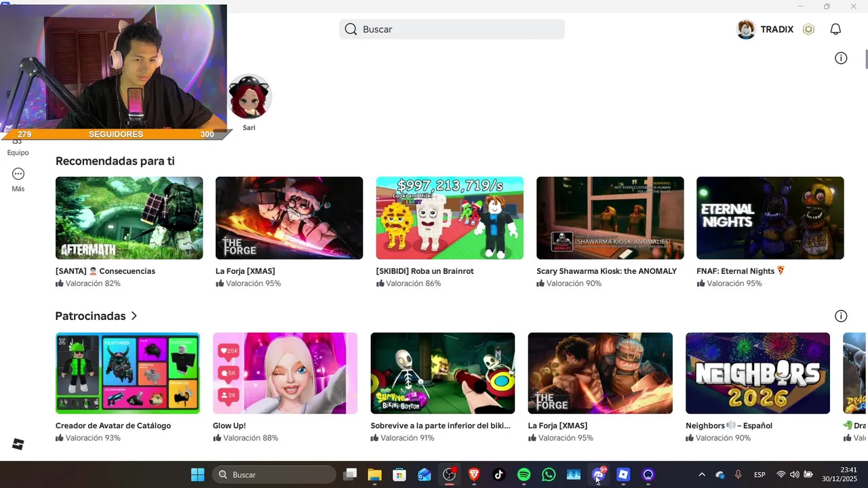Open ESP language switcher
The image size is (868, 488).
760,474
